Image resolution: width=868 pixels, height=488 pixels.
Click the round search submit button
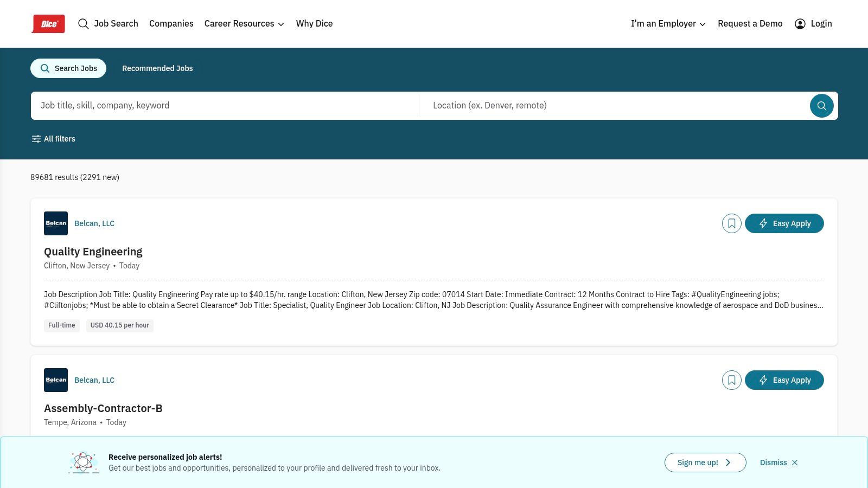pyautogui.click(x=821, y=106)
